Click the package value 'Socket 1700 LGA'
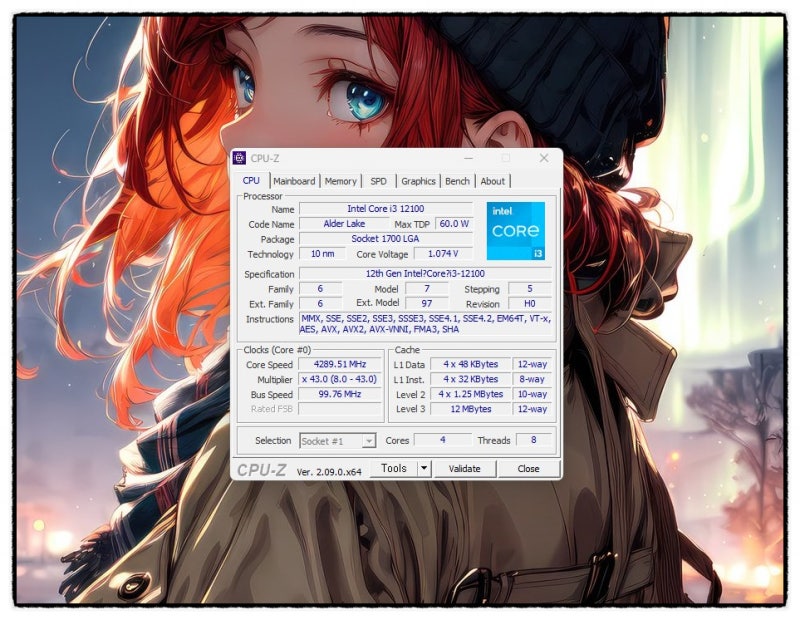 click(x=386, y=239)
